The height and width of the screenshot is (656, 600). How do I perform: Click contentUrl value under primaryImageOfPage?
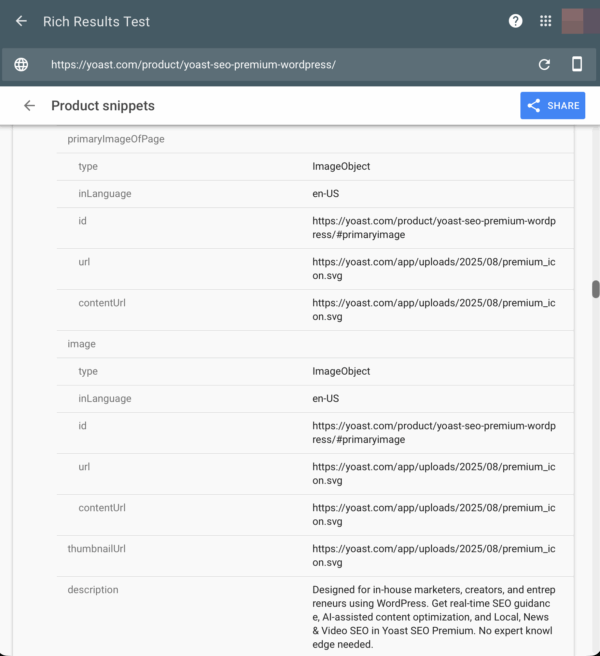(433, 310)
